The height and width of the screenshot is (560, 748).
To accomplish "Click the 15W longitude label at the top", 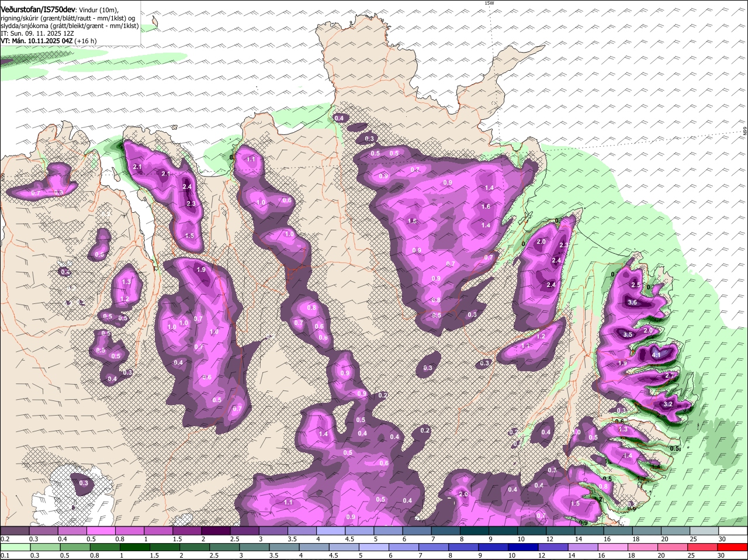I will (x=489, y=3).
